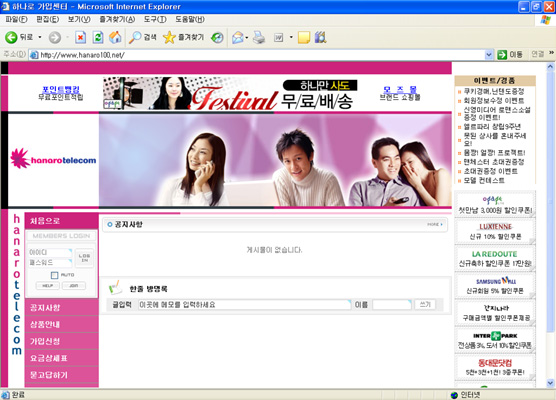556x400 pixels.
Task: Click MORE link in 공지사항 header
Action: (435, 224)
